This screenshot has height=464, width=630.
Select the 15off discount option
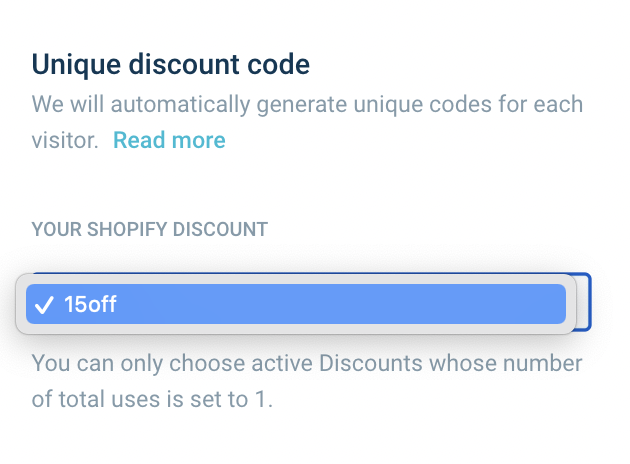point(296,305)
